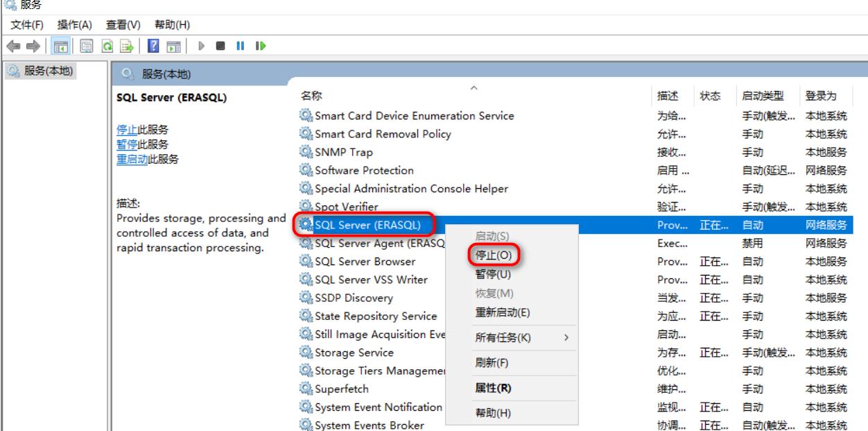Sort by the 启动类型 column header
Image resolution: width=868 pixels, height=431 pixels.
[x=762, y=96]
